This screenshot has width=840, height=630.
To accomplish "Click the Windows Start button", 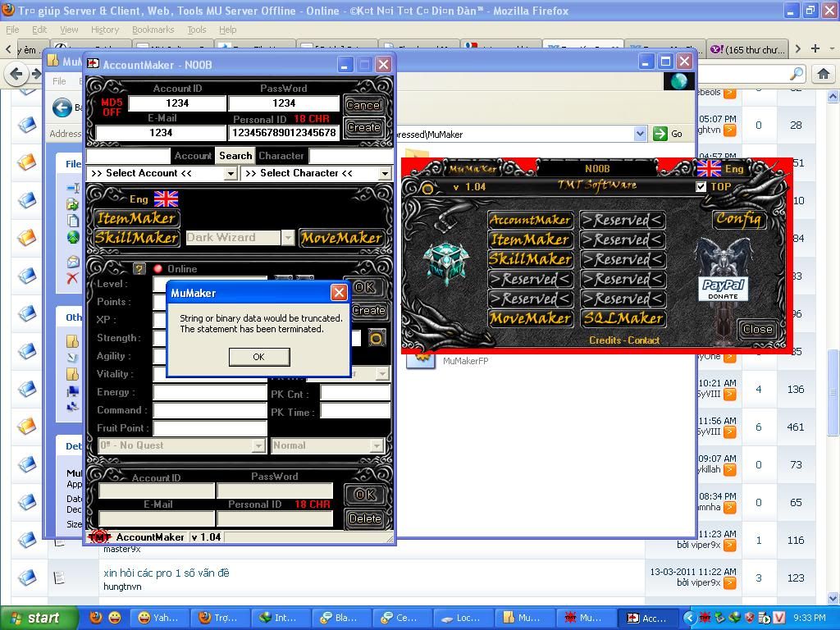I will [38, 618].
